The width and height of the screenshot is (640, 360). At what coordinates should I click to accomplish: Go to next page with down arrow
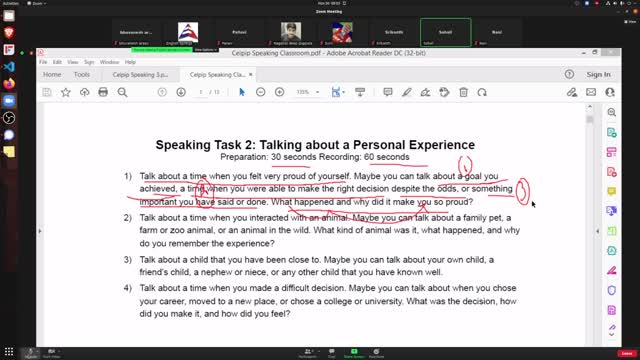coord(181,92)
